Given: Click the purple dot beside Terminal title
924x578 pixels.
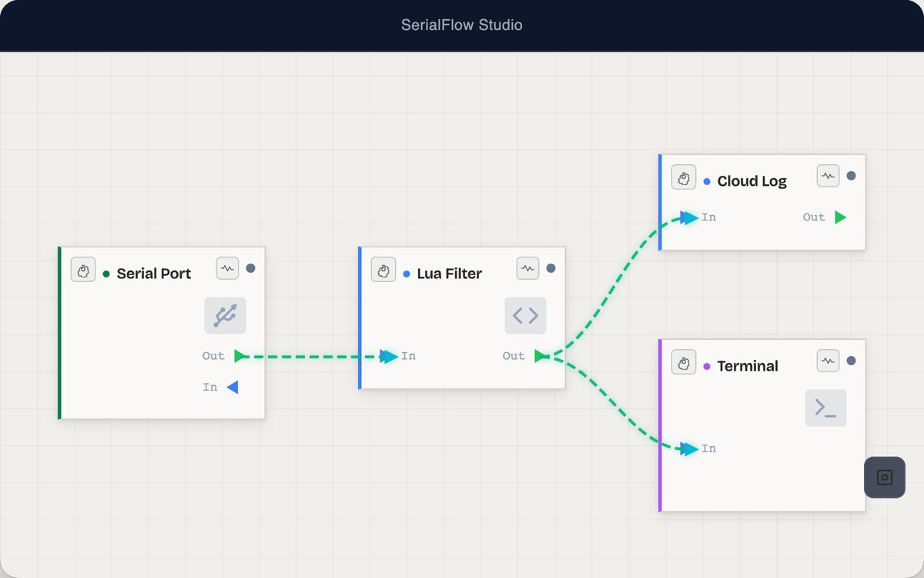Looking at the screenshot, I should click(x=707, y=366).
